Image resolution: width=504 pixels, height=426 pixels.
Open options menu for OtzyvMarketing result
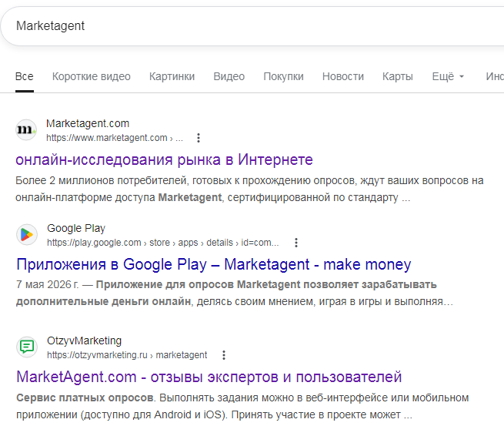224,355
